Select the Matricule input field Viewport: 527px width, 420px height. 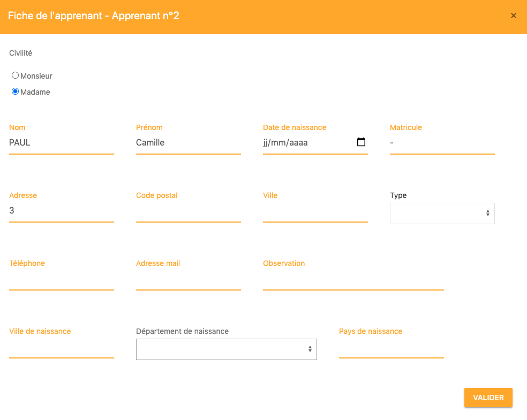[442, 143]
